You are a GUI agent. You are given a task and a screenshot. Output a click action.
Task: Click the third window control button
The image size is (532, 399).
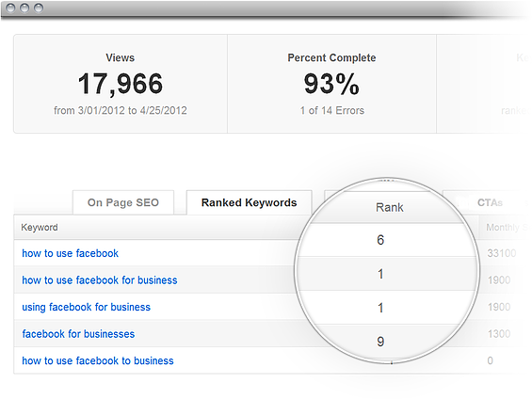click(x=39, y=8)
